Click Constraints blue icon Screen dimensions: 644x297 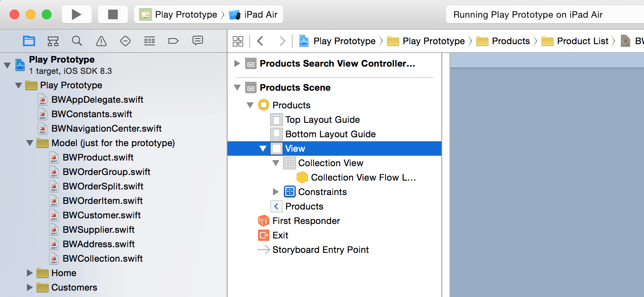289,192
